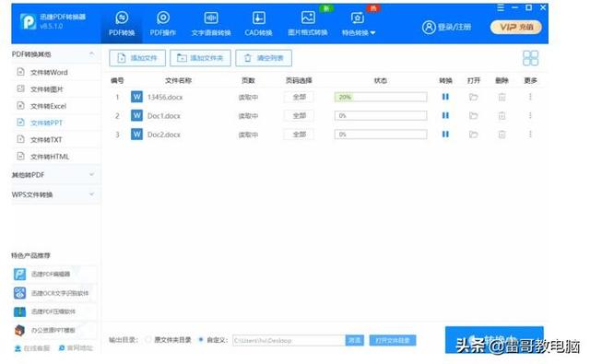
Task: Click the 文件名称 column header
Action: pyautogui.click(x=178, y=80)
